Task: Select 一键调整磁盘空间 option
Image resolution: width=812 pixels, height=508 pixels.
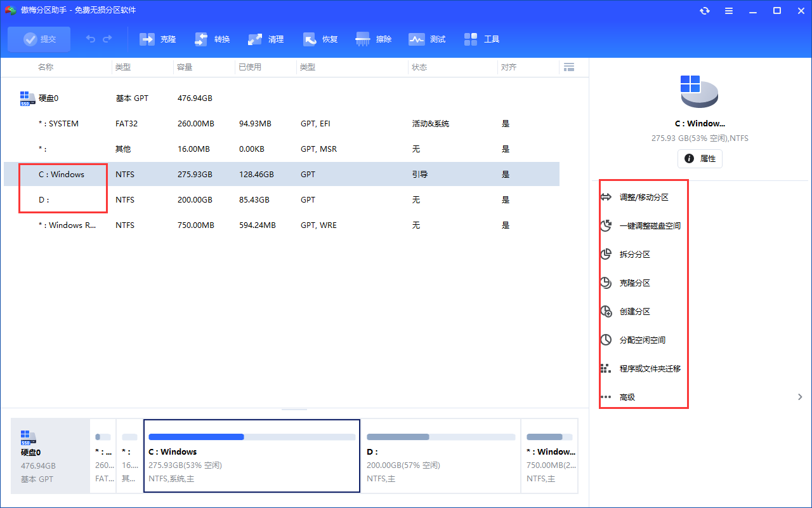Action: coord(650,226)
